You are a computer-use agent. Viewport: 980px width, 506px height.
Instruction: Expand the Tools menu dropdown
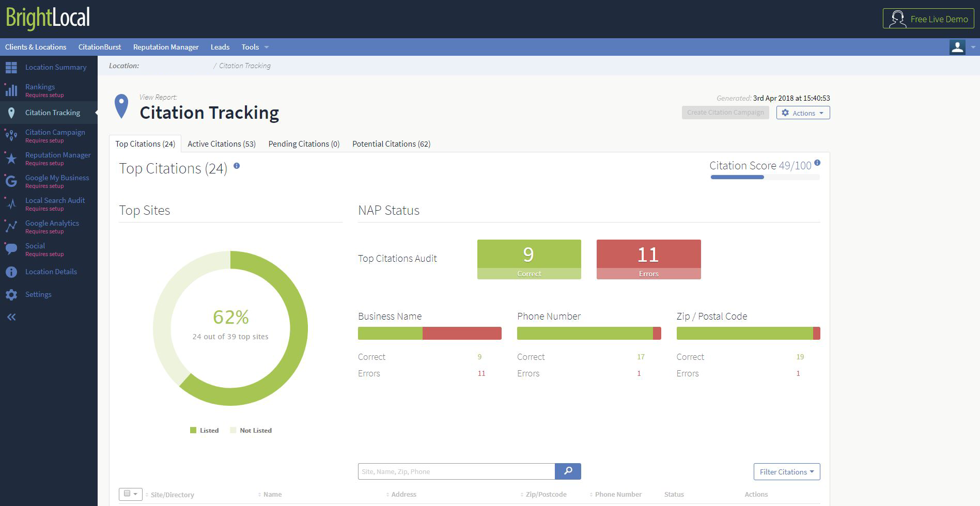[x=255, y=47]
